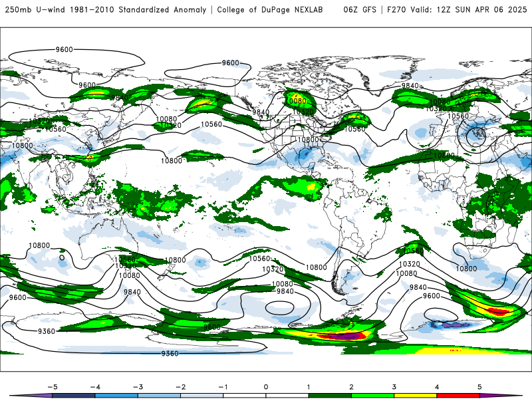
Task: Click the '-5' colorbar tick label
Action: coord(53,387)
